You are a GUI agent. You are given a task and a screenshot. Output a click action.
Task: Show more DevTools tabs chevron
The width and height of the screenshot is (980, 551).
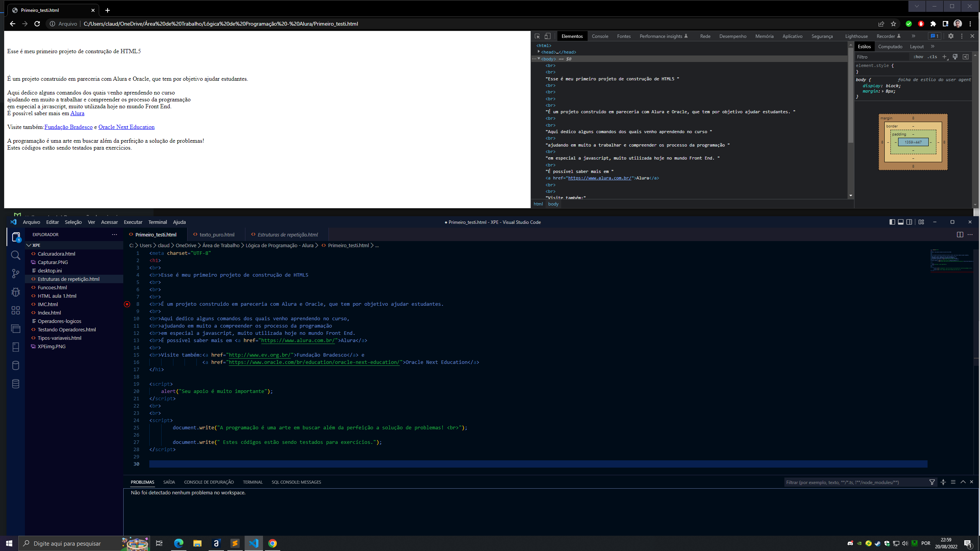[x=913, y=36]
